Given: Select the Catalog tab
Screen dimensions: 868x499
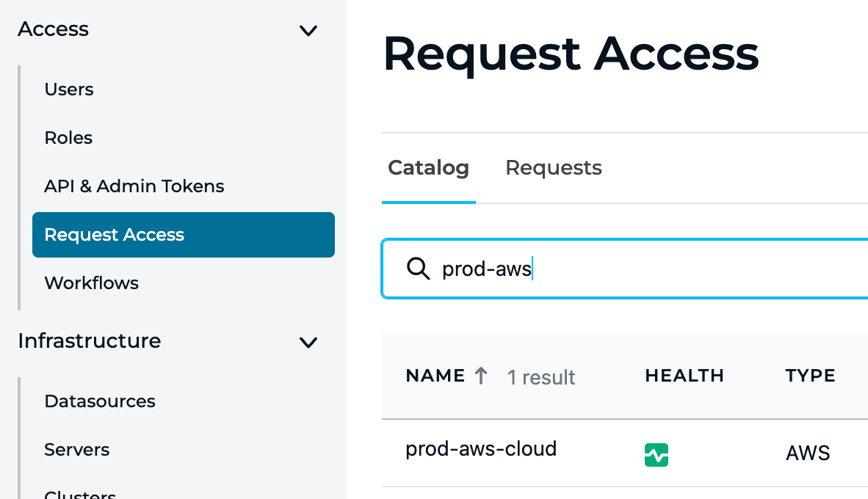Looking at the screenshot, I should pos(428,167).
